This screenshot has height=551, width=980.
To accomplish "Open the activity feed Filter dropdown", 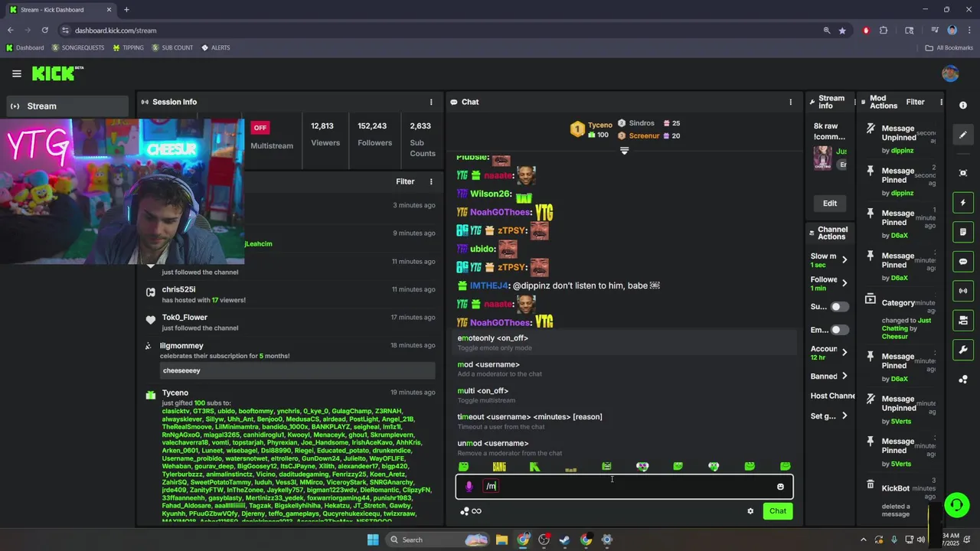I will (x=405, y=181).
